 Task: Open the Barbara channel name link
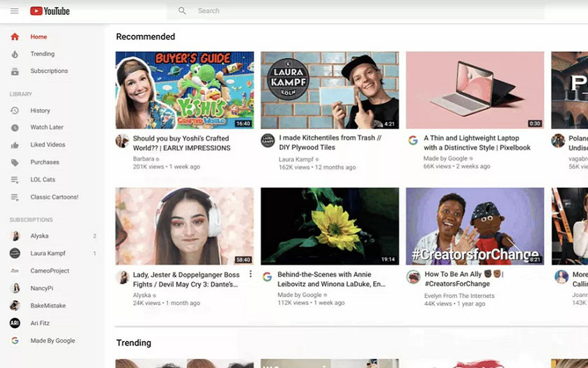(x=143, y=159)
